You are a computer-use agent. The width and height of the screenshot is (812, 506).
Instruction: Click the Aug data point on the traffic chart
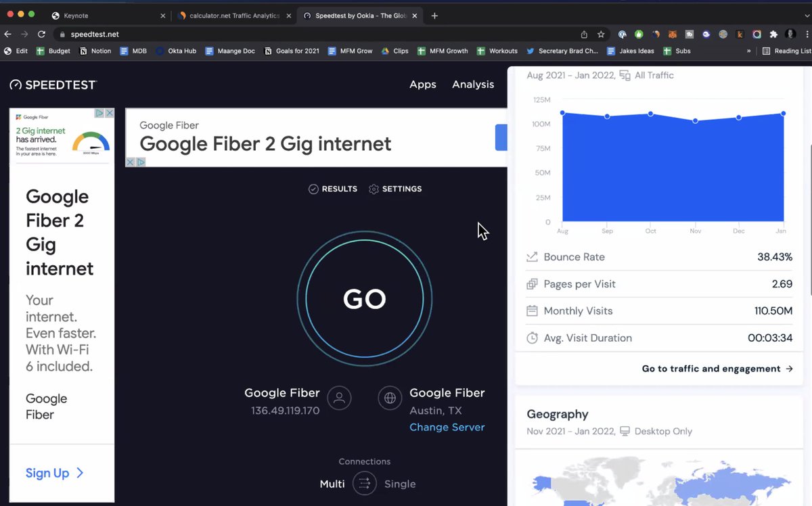562,113
